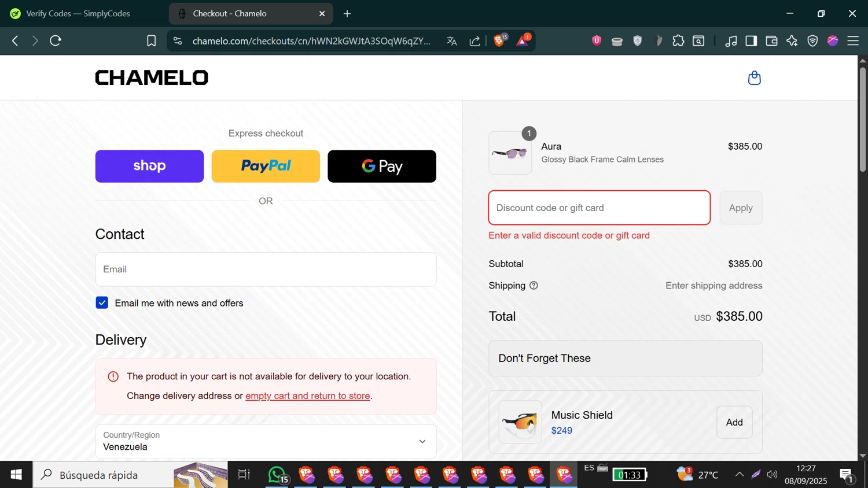Open the Country/Region dropdown

click(266, 442)
